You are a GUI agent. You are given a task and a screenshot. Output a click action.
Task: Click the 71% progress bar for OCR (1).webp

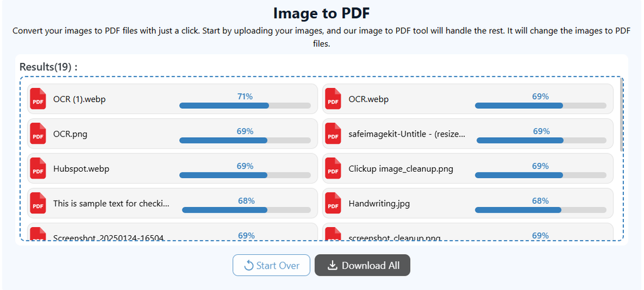click(245, 106)
